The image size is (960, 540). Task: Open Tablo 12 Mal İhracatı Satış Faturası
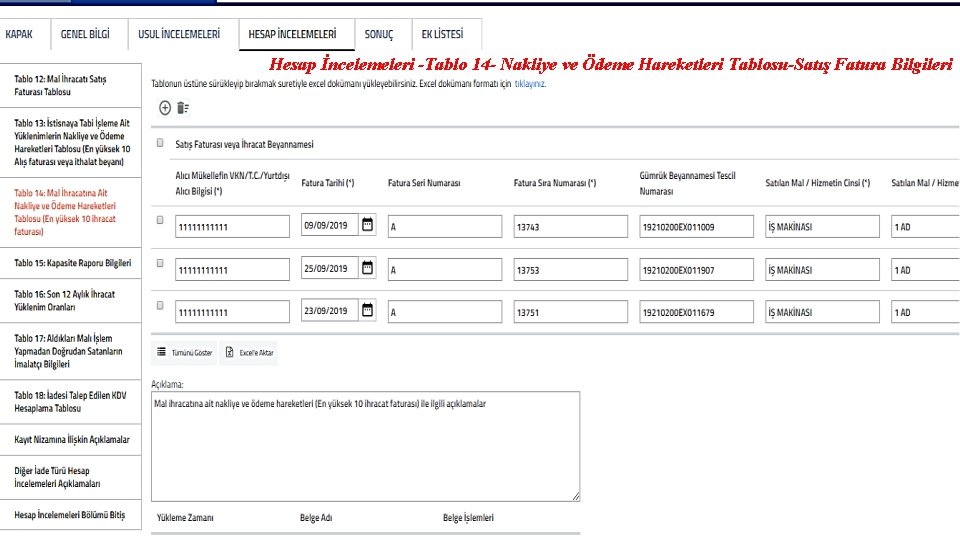70,86
